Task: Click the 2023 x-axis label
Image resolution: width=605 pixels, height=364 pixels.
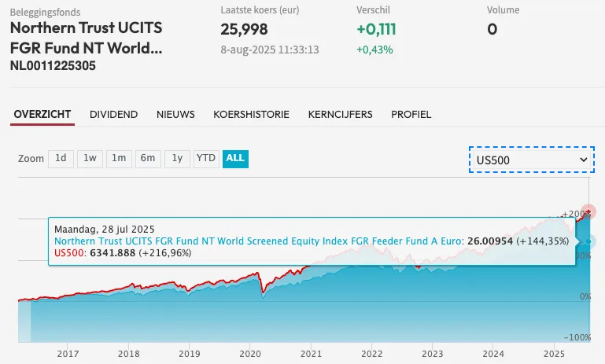Action: click(x=433, y=354)
